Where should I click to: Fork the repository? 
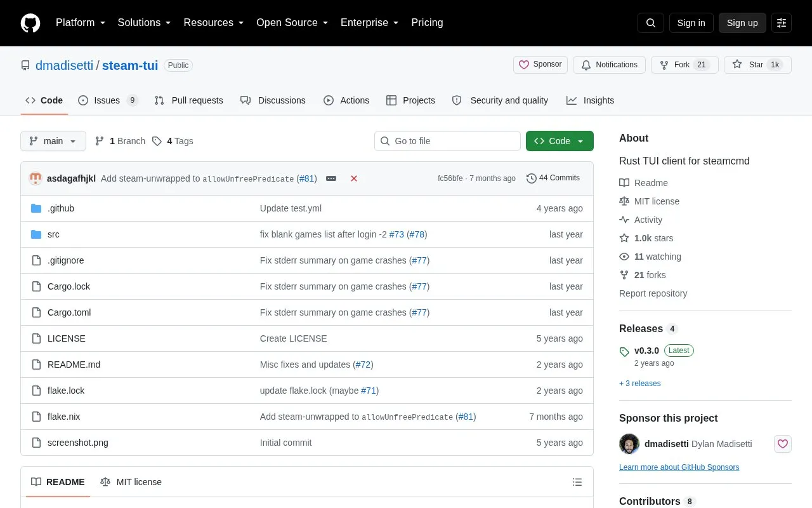pos(684,65)
